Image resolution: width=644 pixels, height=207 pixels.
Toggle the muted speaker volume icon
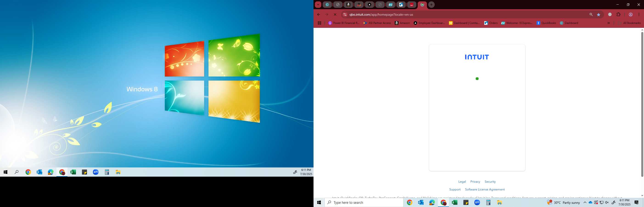[x=607, y=202]
